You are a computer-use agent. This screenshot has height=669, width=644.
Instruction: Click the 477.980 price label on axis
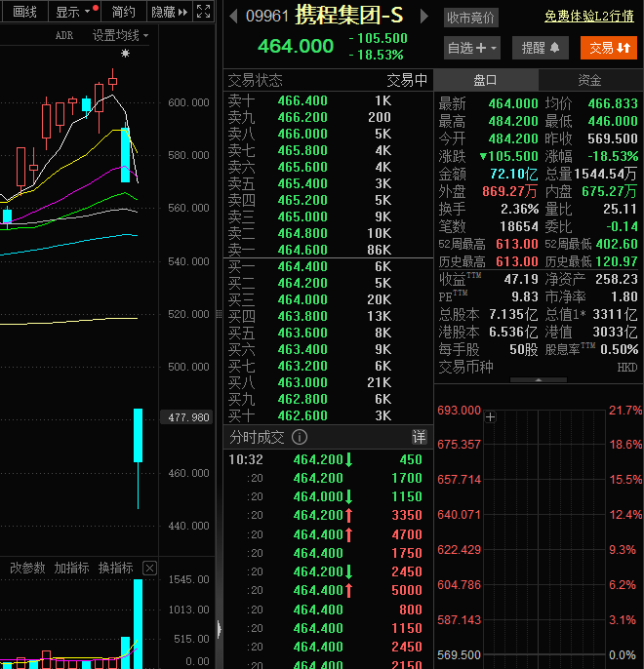pyautogui.click(x=186, y=417)
